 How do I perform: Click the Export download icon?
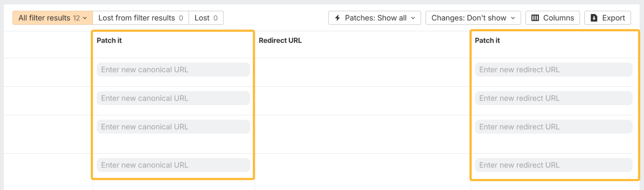coord(594,18)
